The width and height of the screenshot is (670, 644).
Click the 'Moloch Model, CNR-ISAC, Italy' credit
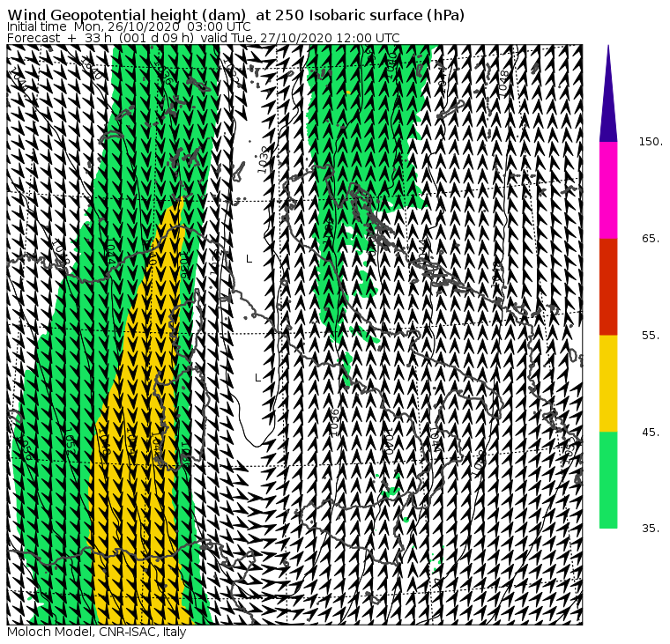point(97,632)
